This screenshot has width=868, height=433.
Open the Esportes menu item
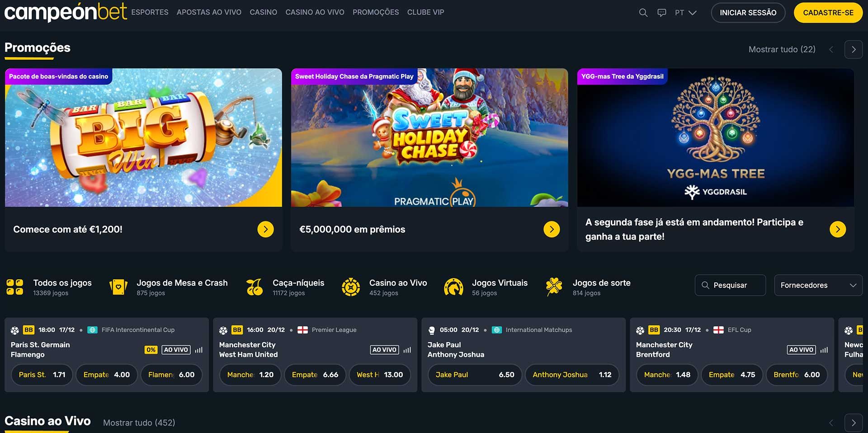coord(150,12)
